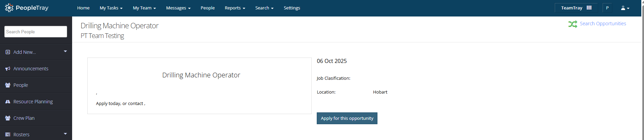
Task: Click the Search Opportunities shuffle icon
Action: click(x=573, y=24)
